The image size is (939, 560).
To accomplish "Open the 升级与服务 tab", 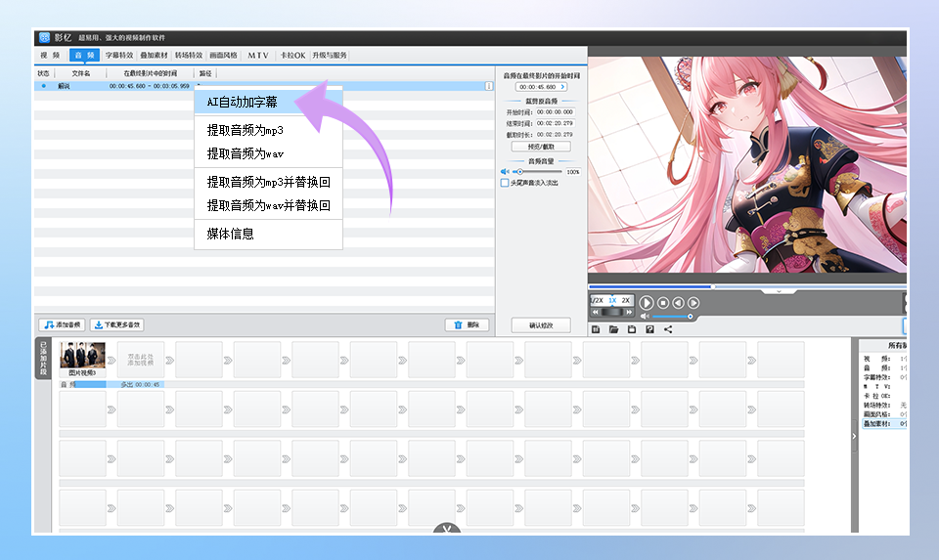I will coord(330,55).
